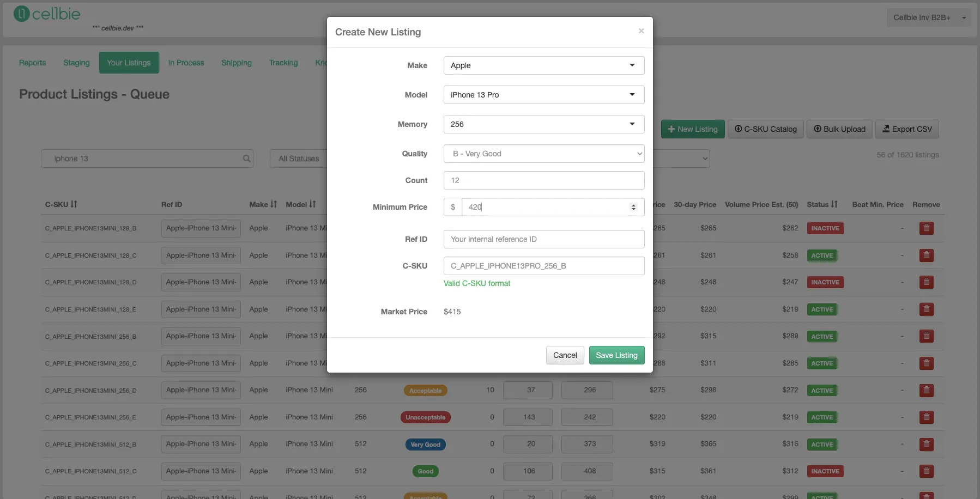
Task: Click the C_APPLE_IPHONE13MINI_512_B SKU text
Action: [90, 445]
